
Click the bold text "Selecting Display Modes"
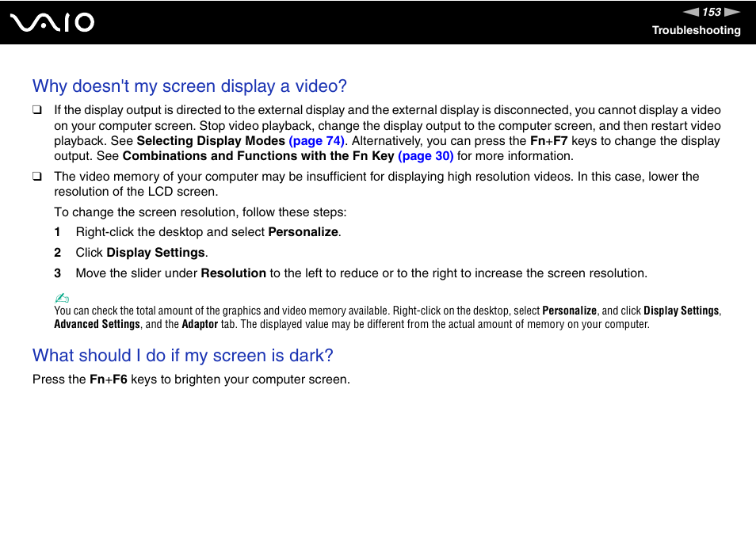pos(211,141)
